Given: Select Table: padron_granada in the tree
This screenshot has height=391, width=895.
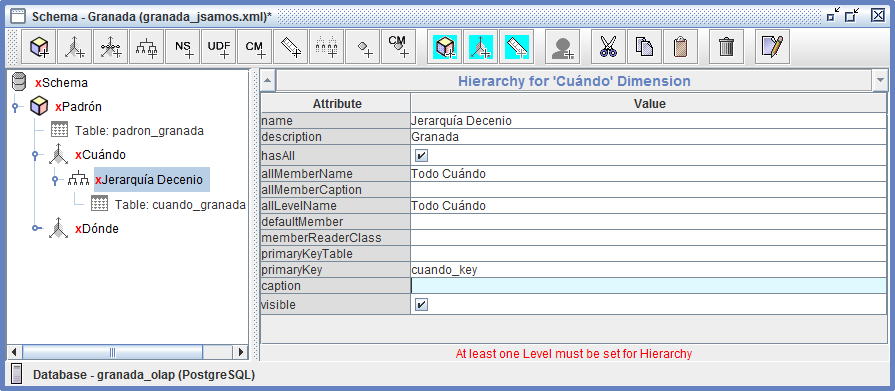Looking at the screenshot, I should [139, 131].
